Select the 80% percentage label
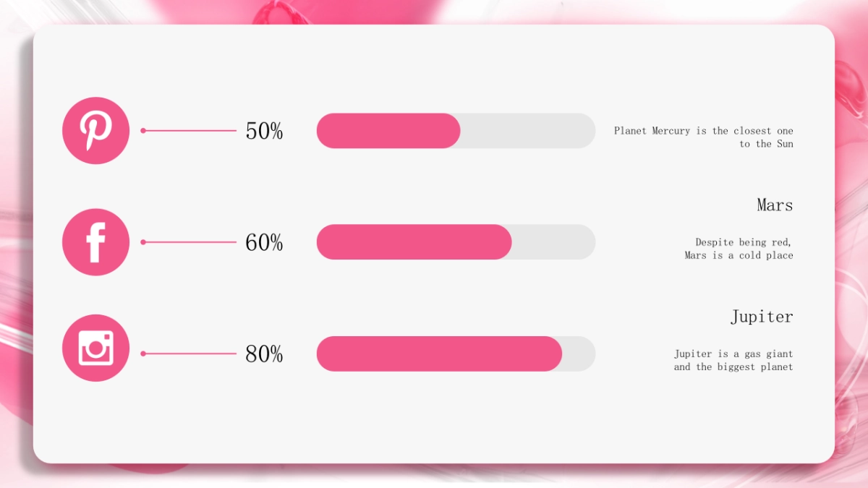The width and height of the screenshot is (868, 488). tap(264, 354)
